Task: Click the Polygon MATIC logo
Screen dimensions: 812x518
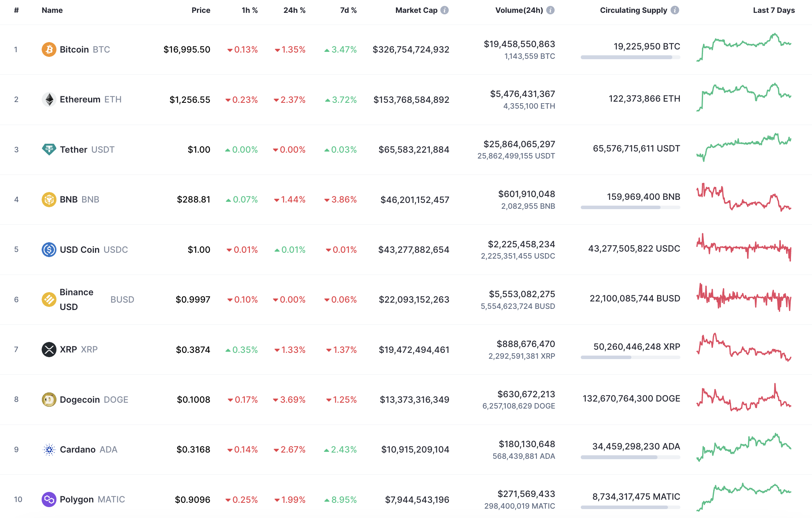Action: [48, 499]
